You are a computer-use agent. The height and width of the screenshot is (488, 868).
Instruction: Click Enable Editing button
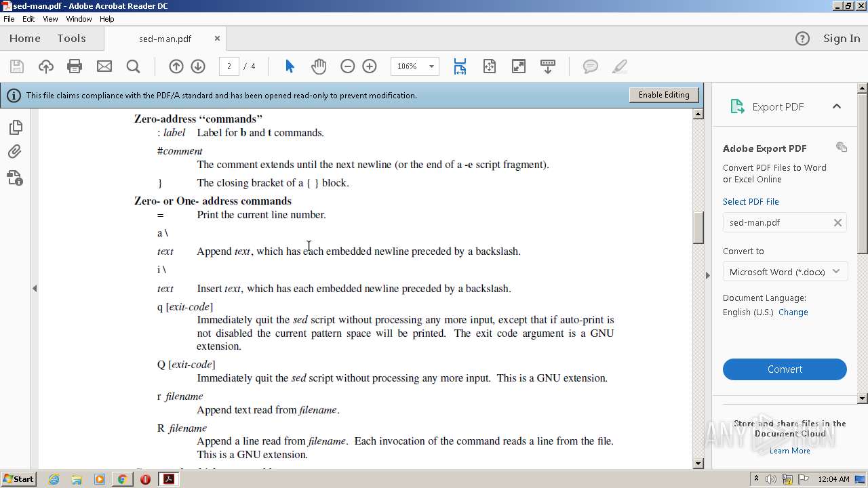click(664, 95)
